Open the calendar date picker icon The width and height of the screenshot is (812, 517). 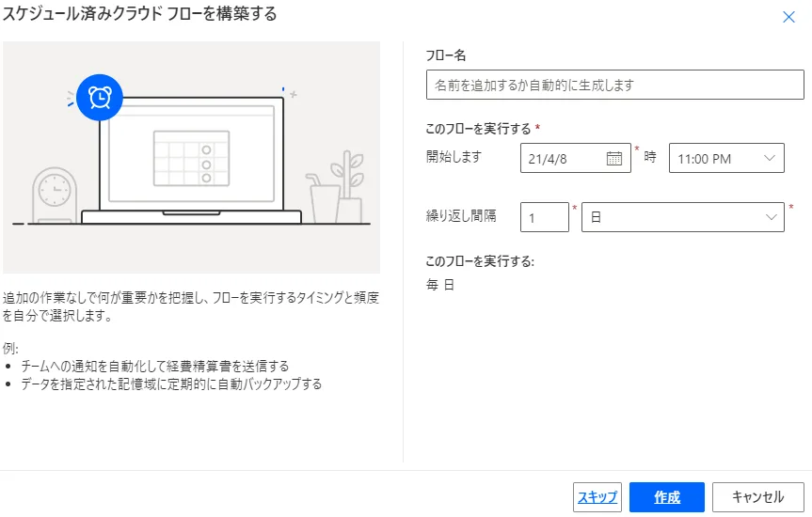click(614, 159)
